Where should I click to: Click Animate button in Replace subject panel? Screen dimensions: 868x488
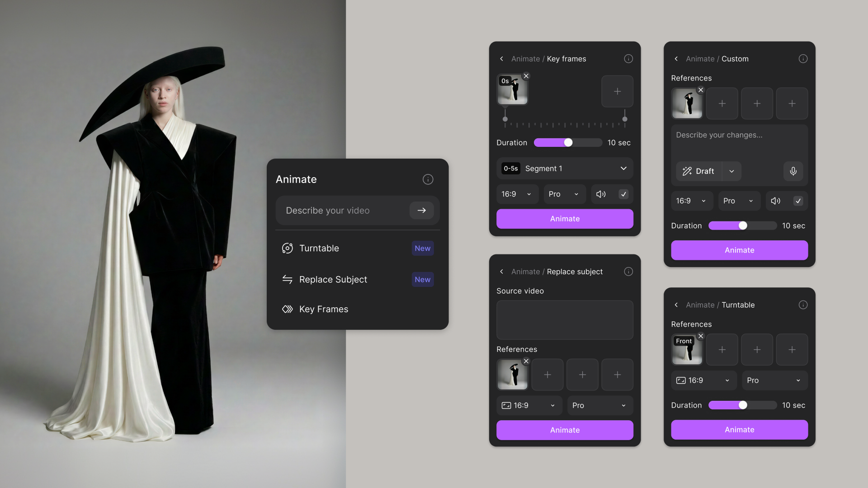click(565, 430)
